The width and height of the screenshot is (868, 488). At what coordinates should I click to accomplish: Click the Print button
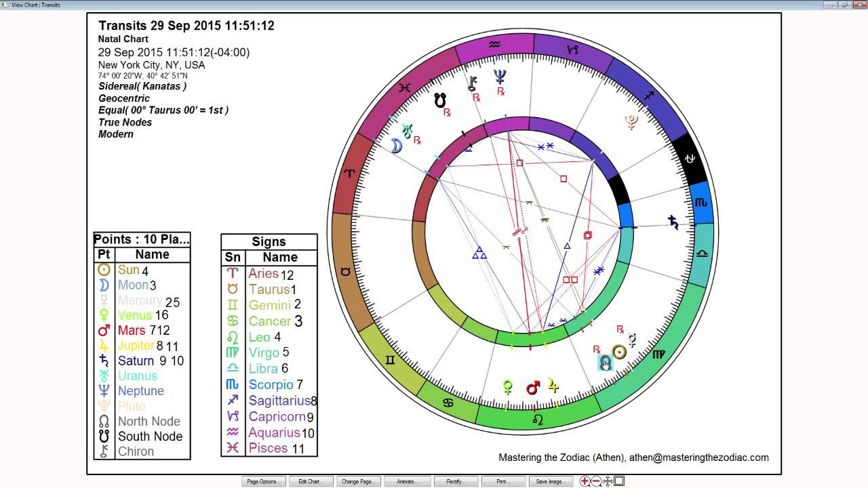[x=502, y=482]
